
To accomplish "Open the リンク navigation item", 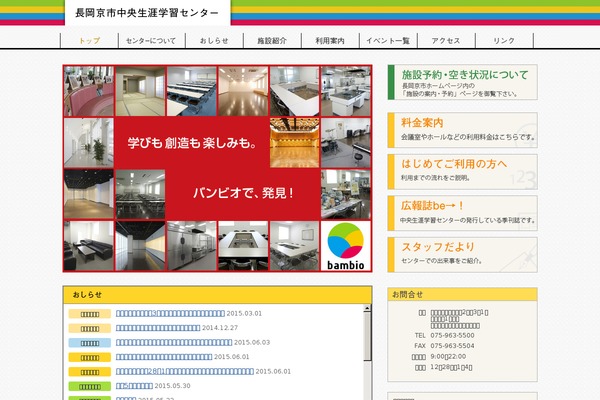I will 504,41.
